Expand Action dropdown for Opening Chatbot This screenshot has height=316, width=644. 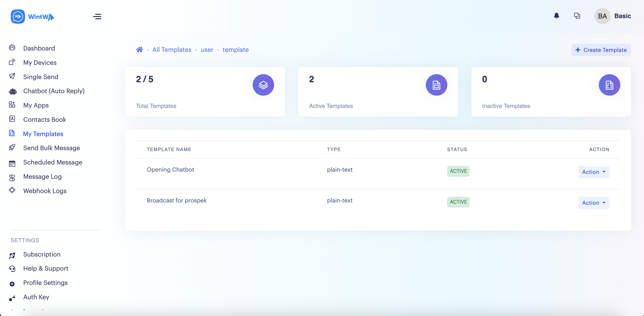[x=593, y=172]
